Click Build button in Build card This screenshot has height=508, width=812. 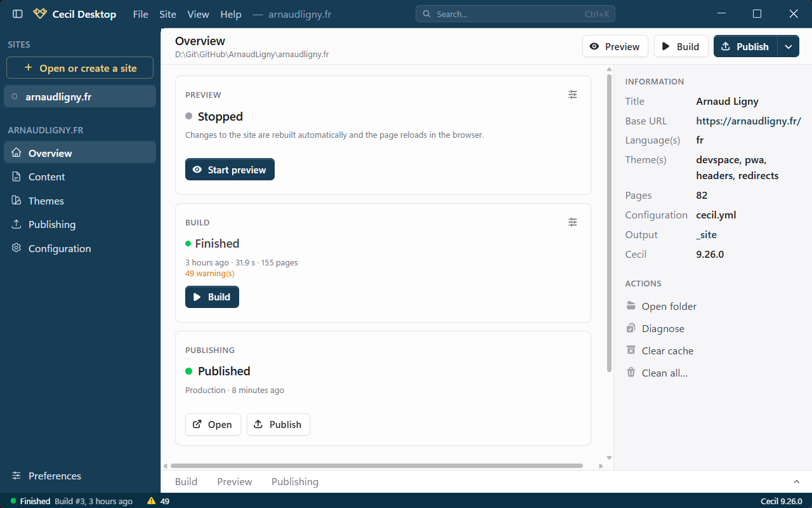click(212, 297)
